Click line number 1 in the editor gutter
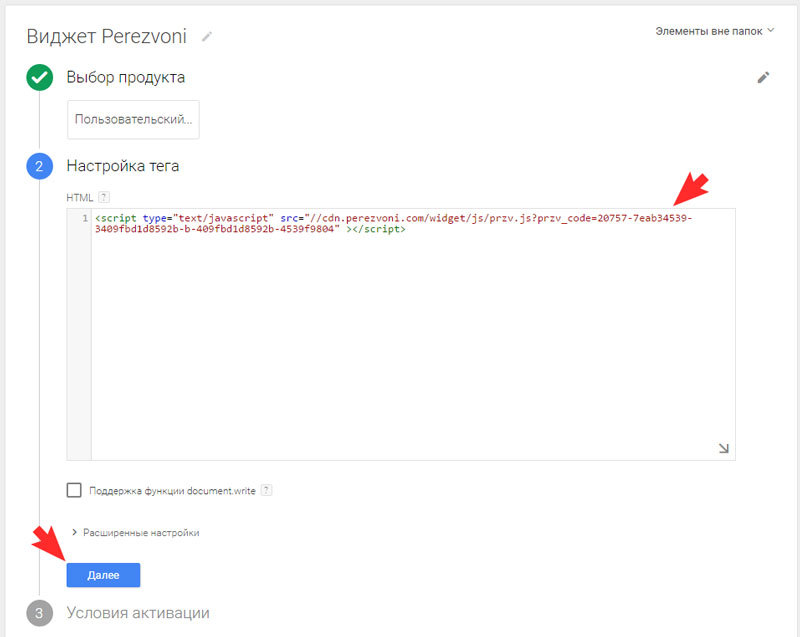This screenshot has height=637, width=800. (x=85, y=218)
